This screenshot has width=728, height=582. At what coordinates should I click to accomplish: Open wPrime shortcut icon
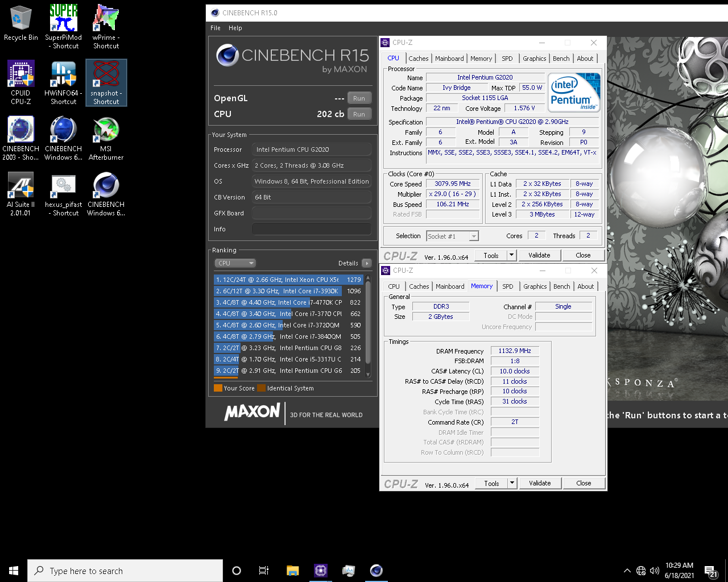tap(106, 27)
